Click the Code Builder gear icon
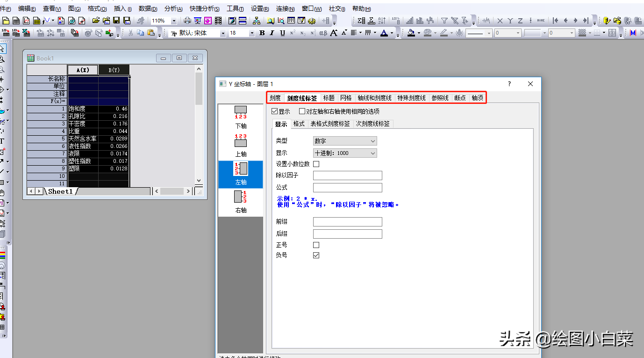 (x=311, y=21)
